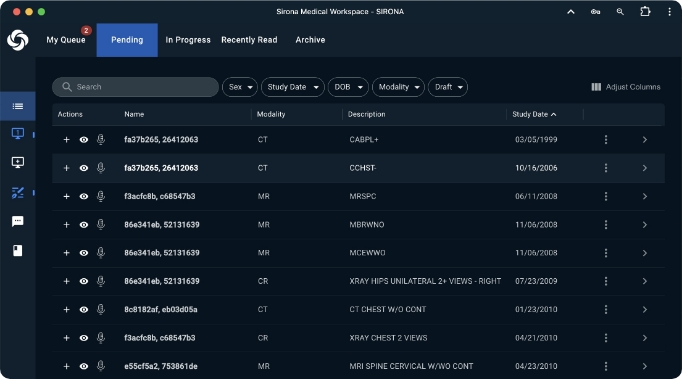Open the Recently Read tab

click(249, 40)
